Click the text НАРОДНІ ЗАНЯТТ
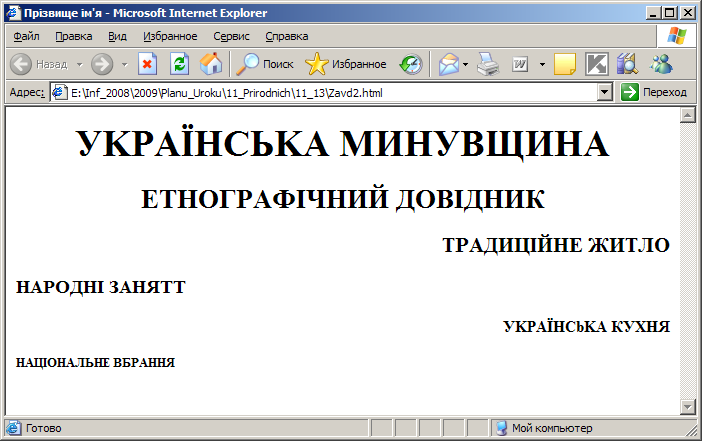 (x=101, y=287)
